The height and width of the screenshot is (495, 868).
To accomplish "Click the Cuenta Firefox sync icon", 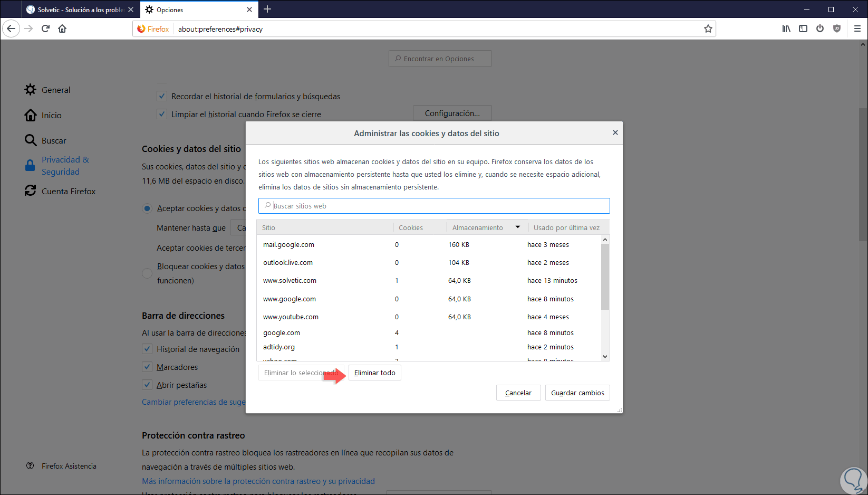I will [x=31, y=191].
